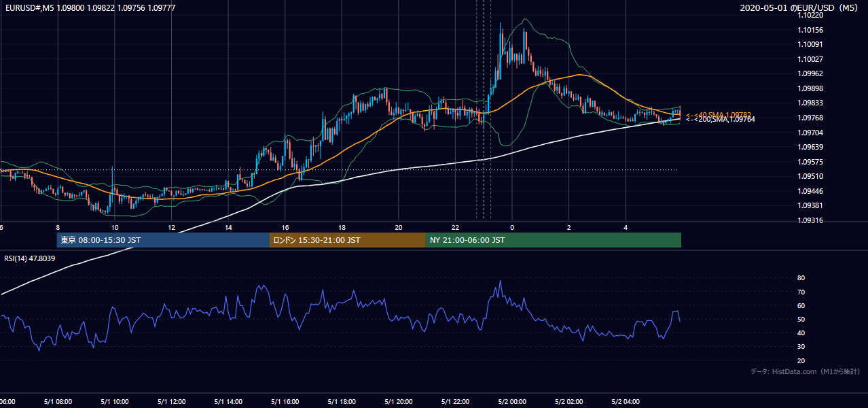
Task: Click hour label 10 on price chart axis
Action: [115, 228]
